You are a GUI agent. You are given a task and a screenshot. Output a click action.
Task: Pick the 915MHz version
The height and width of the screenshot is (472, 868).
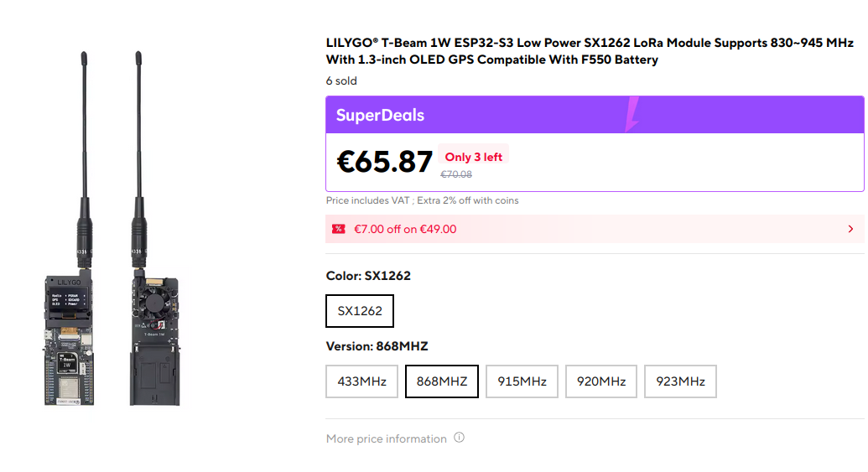click(x=522, y=381)
